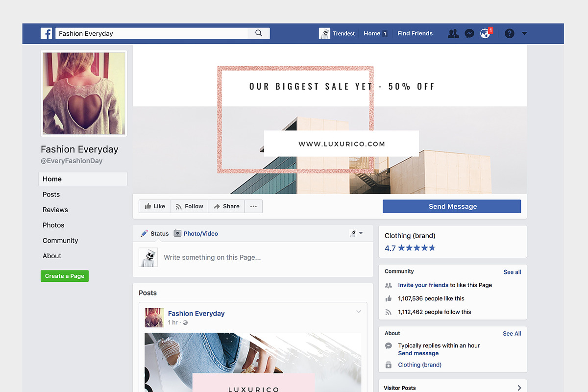Click the Fashion Everyday search field
Screen dimensions: 588x392
[152, 33]
